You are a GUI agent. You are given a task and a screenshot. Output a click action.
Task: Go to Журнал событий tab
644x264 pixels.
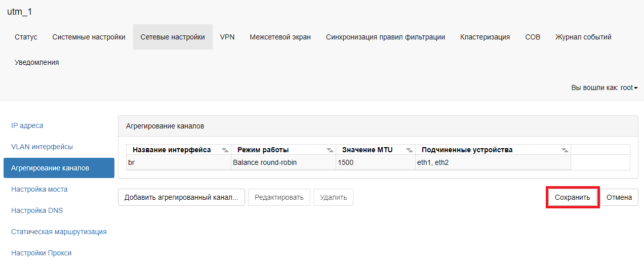tap(583, 37)
